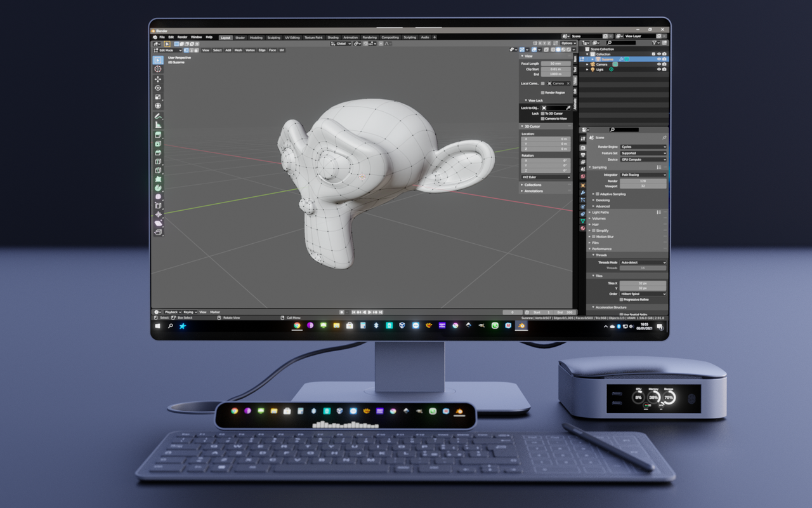The width and height of the screenshot is (812, 508).
Task: Select the Annotate tool
Action: tap(159, 115)
